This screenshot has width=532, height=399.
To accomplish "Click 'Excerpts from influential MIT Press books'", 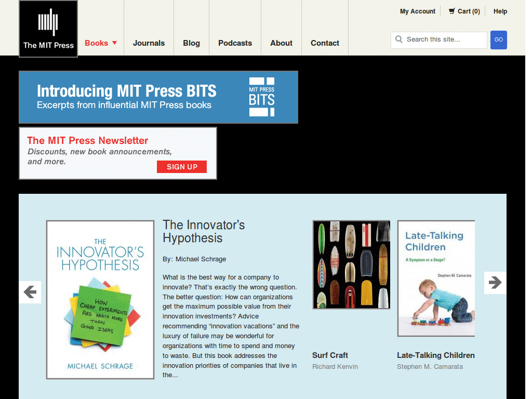I will click(124, 105).
